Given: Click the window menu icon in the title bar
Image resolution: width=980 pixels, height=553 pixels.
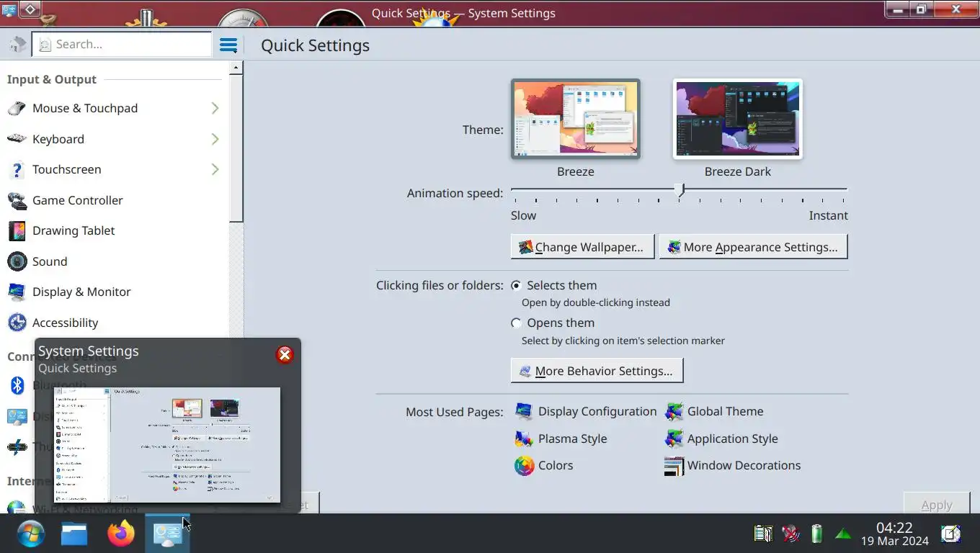Looking at the screenshot, I should click(9, 9).
